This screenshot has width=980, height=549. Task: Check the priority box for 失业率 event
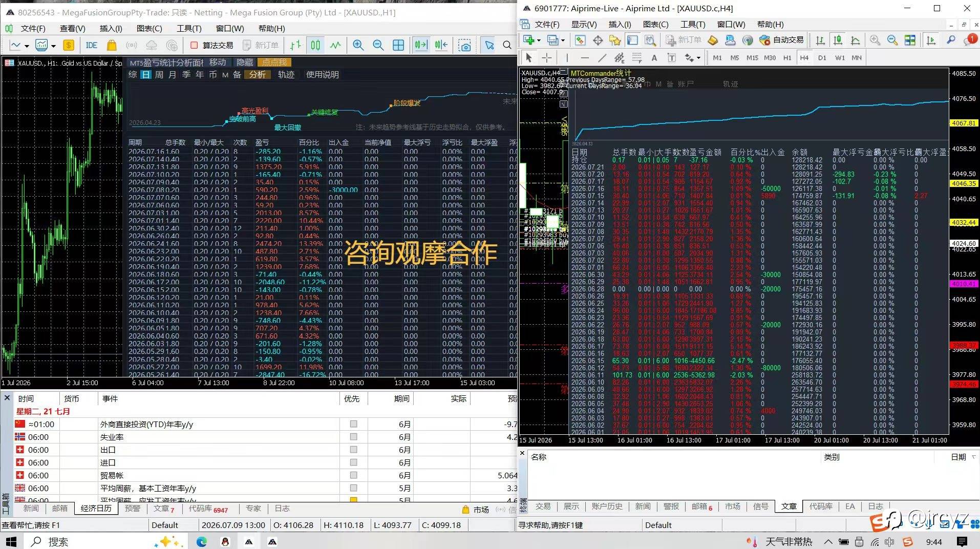point(353,437)
